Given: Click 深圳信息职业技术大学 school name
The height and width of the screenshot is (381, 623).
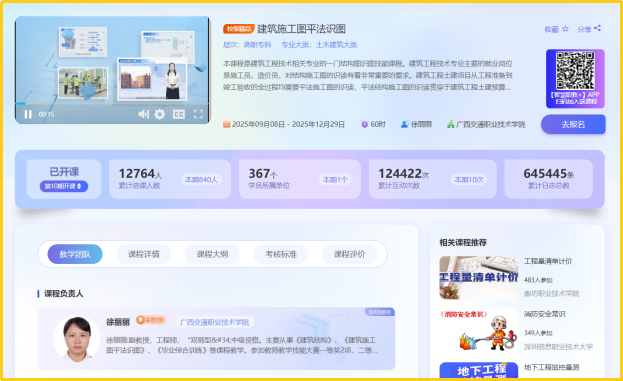Looking at the screenshot, I should point(558,346).
